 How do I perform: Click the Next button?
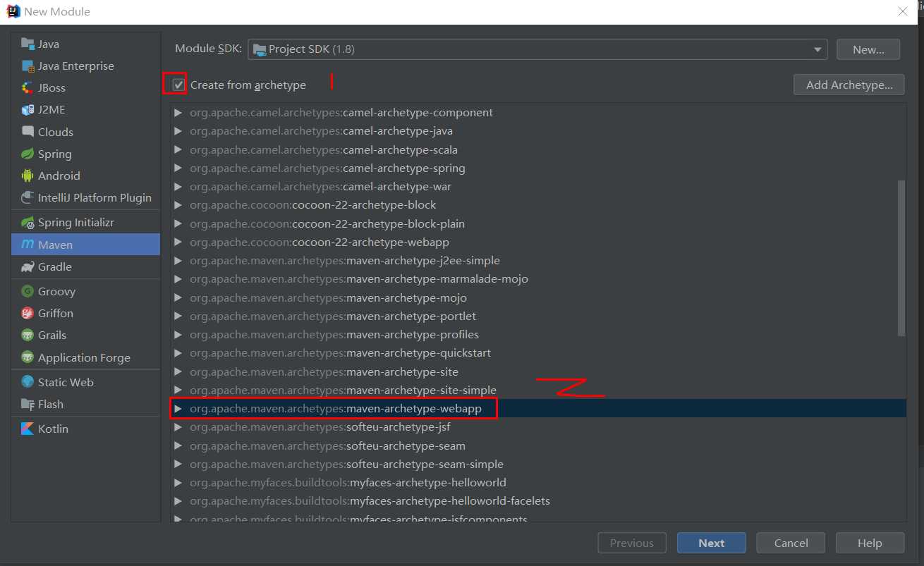coord(711,543)
